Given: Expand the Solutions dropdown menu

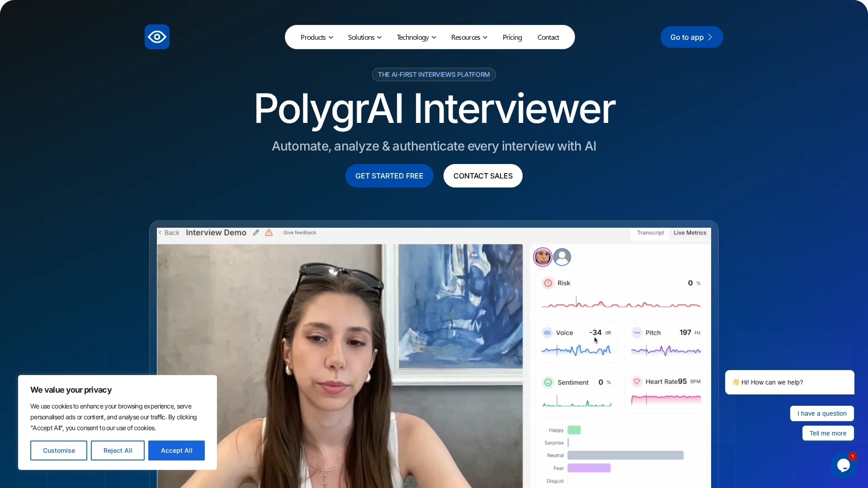Looking at the screenshot, I should (x=365, y=37).
